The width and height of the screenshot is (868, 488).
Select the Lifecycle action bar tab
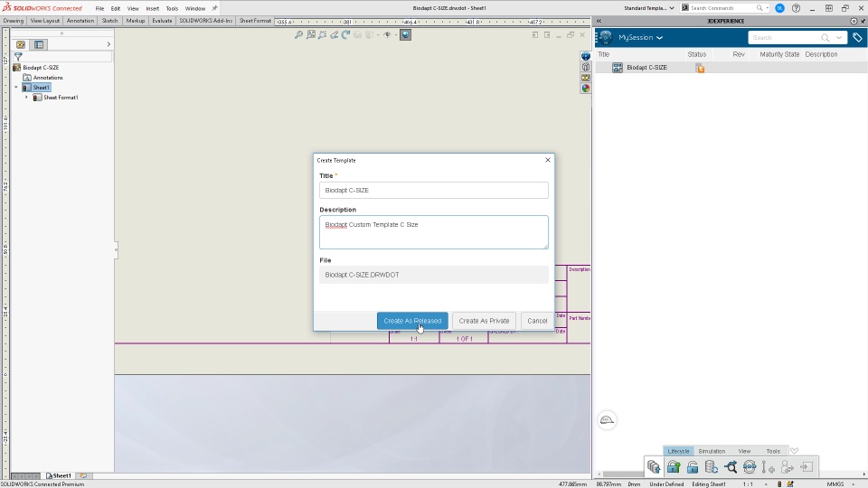click(678, 451)
